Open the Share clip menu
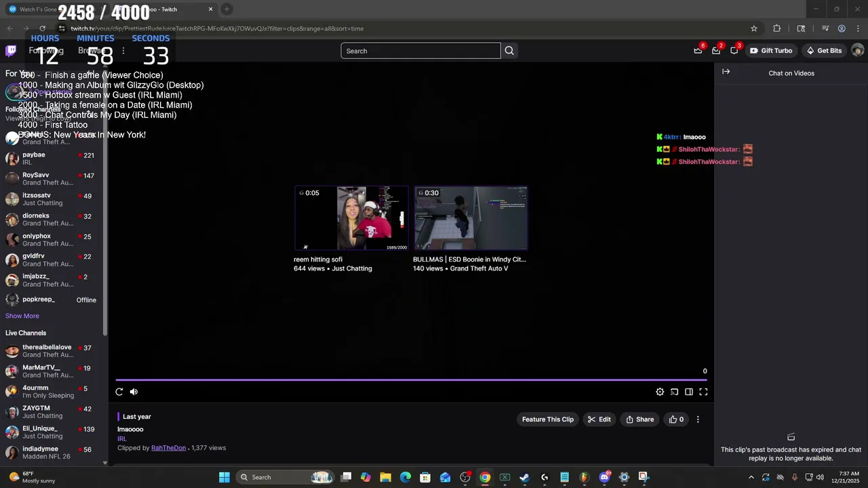868x488 pixels. [x=640, y=420]
